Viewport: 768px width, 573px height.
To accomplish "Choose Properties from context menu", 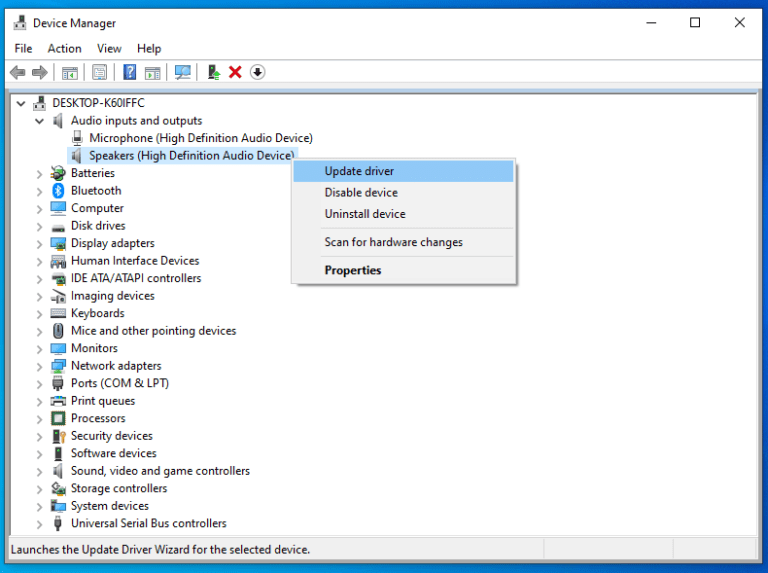I will tap(403, 270).
